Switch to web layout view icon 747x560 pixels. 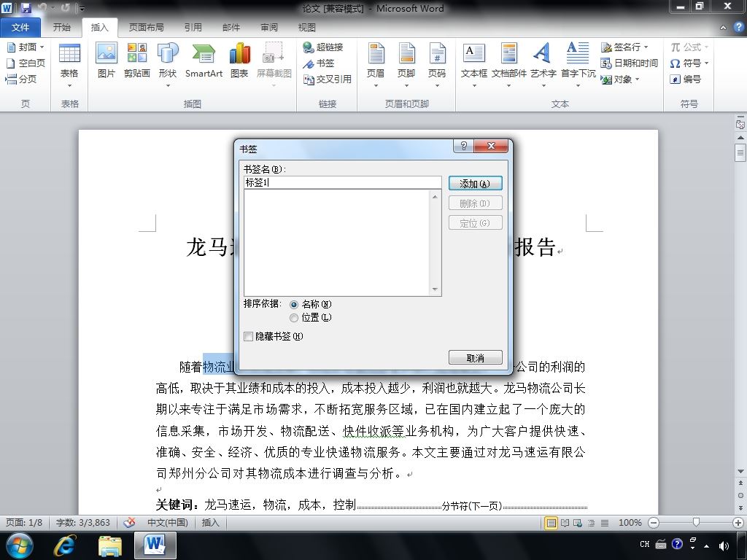[578, 523]
